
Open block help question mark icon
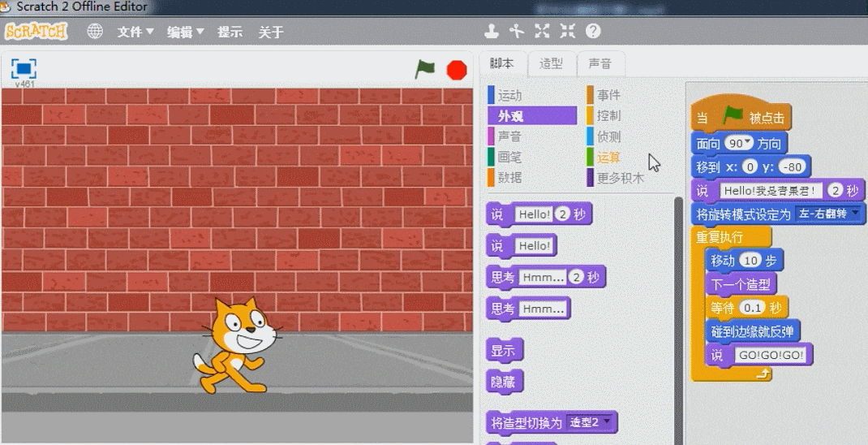[593, 32]
